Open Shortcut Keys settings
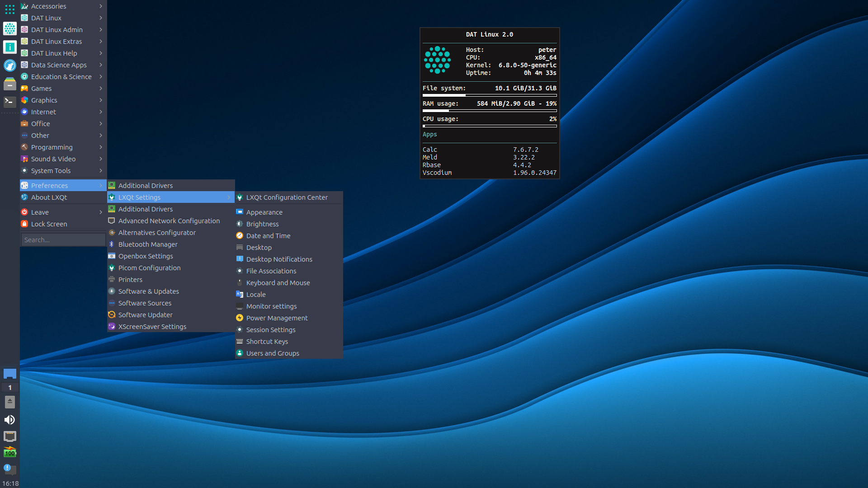The width and height of the screenshot is (868, 488). click(x=289, y=341)
